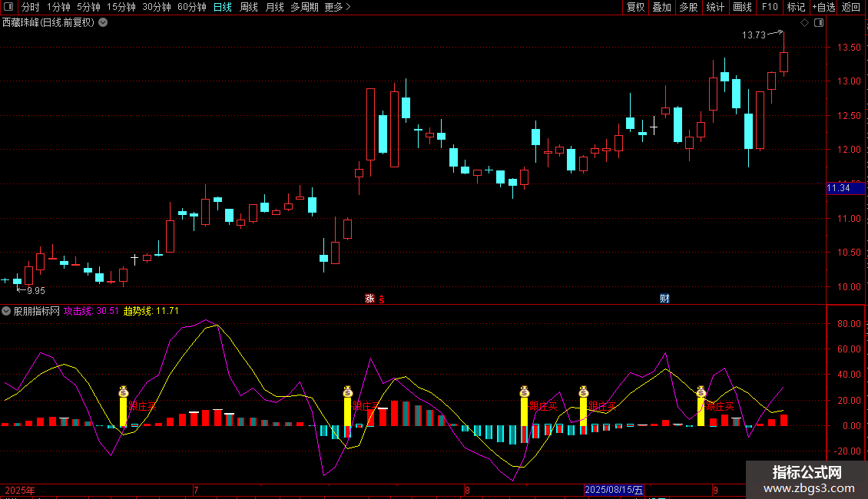Click month 9 on the time axis

tap(715, 490)
